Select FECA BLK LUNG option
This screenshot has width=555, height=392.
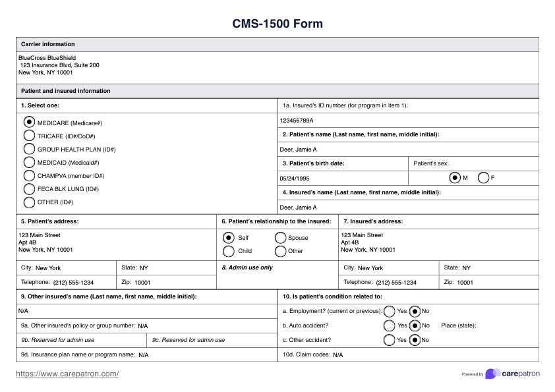tap(29, 189)
